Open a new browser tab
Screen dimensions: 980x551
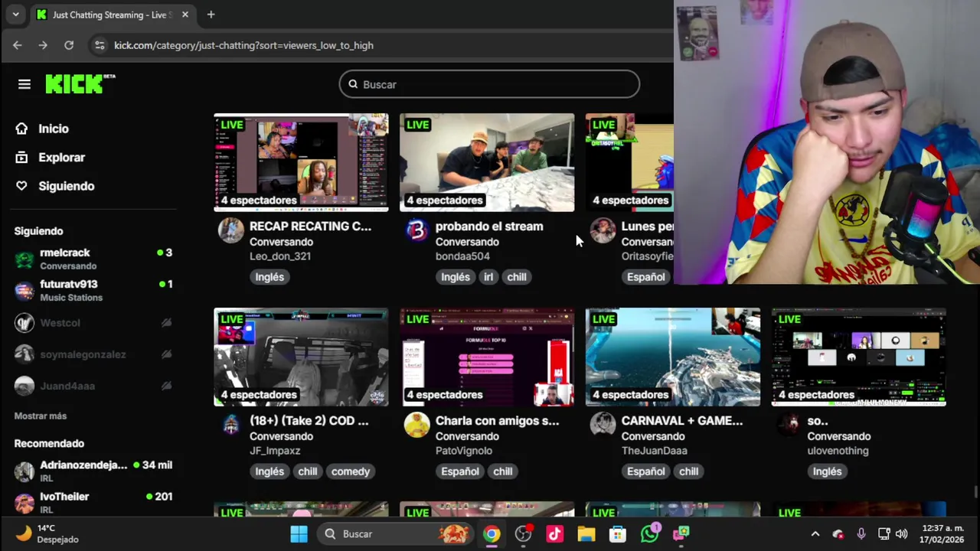point(211,15)
